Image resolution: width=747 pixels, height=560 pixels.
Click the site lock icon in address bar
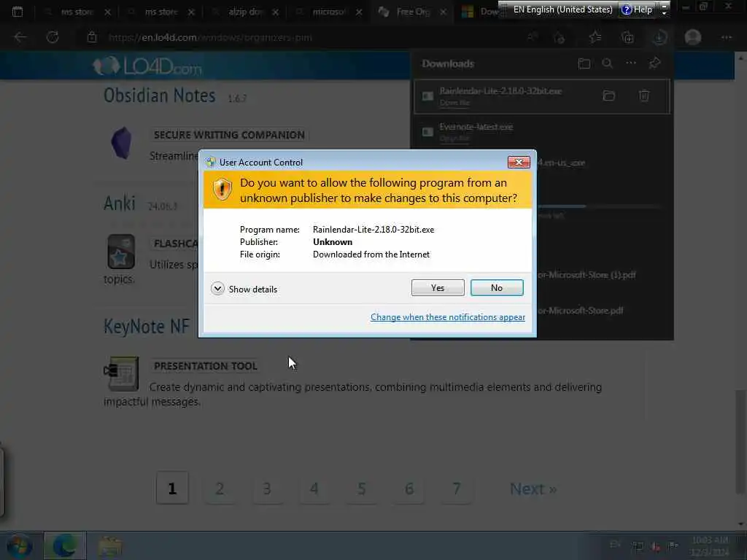point(92,37)
